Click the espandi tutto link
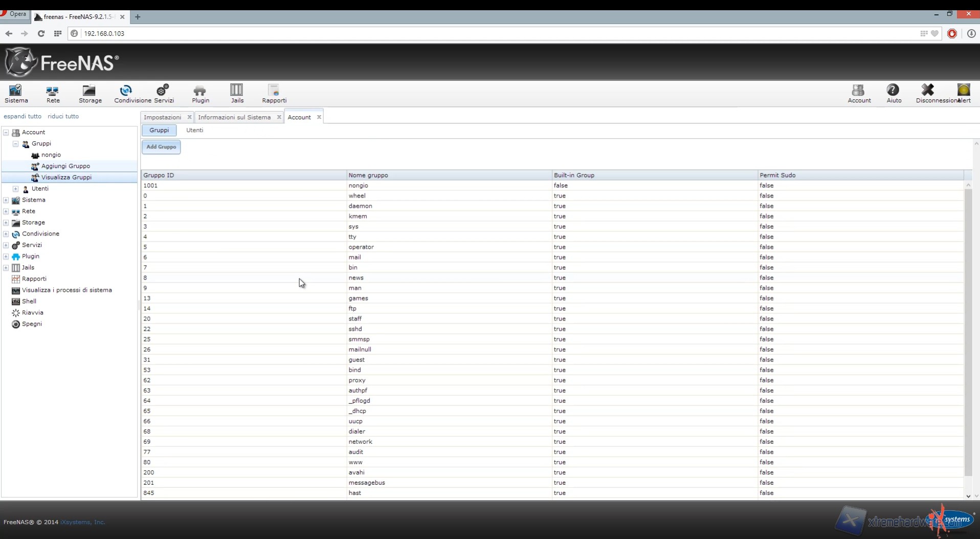 click(x=23, y=116)
